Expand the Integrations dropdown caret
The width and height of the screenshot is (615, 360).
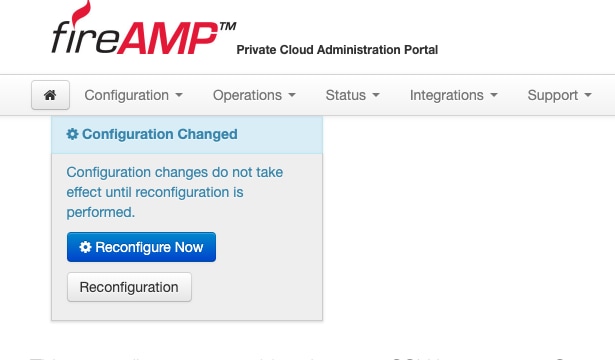point(494,95)
